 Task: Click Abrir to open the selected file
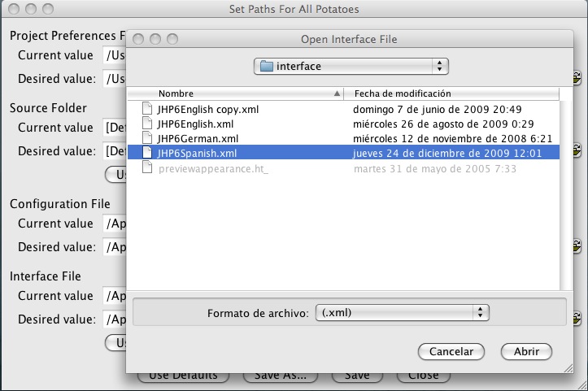[x=526, y=352]
